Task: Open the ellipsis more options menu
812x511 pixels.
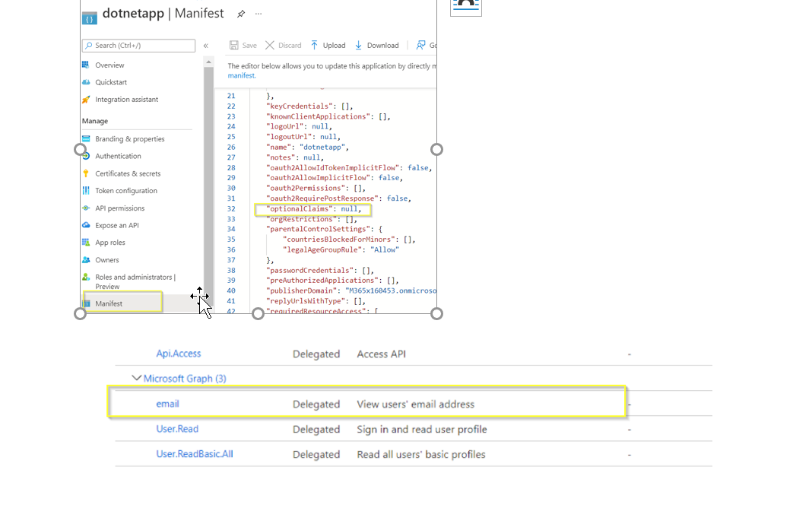Action: tap(259, 14)
